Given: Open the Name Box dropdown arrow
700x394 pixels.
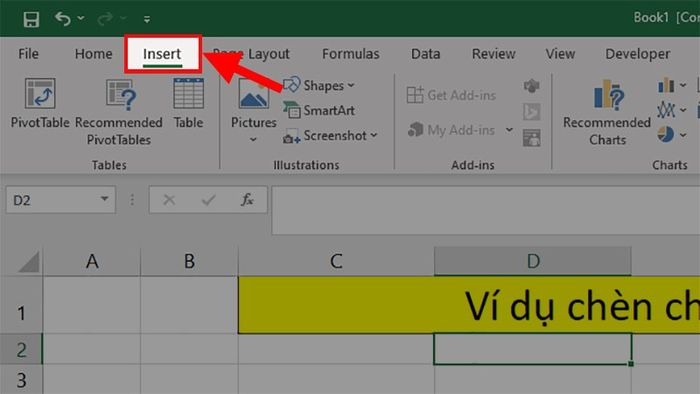Looking at the screenshot, I should coord(104,199).
